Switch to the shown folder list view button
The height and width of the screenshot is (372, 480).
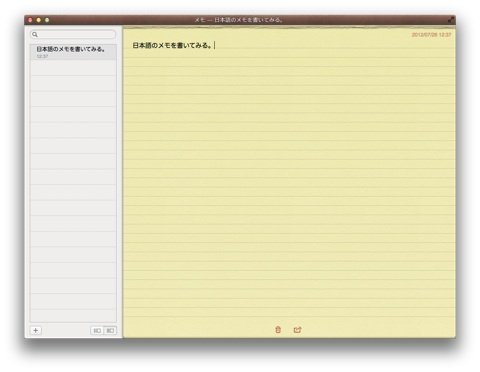(x=110, y=330)
